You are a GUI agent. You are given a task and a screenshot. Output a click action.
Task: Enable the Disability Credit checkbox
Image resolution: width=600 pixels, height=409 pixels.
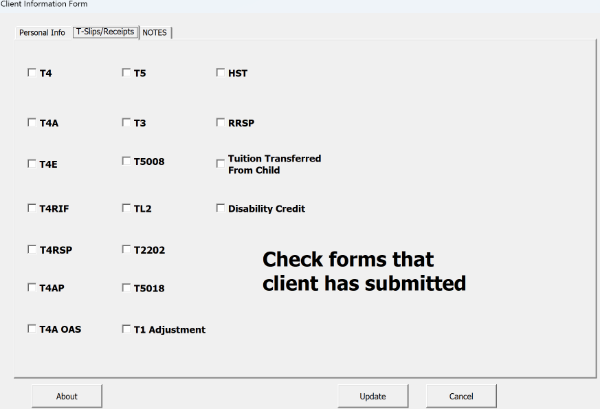220,209
